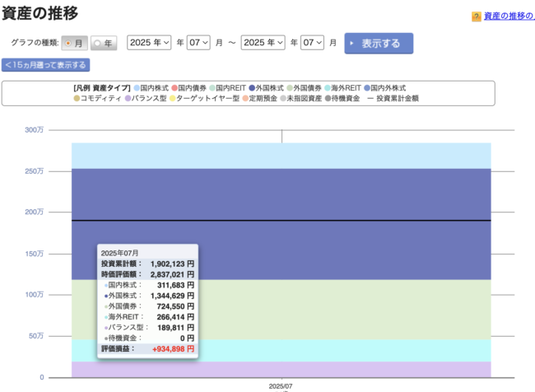This screenshot has height=392, width=535.
Task: Click the 15ヵ月遡って表示する button
Action: 46,65
